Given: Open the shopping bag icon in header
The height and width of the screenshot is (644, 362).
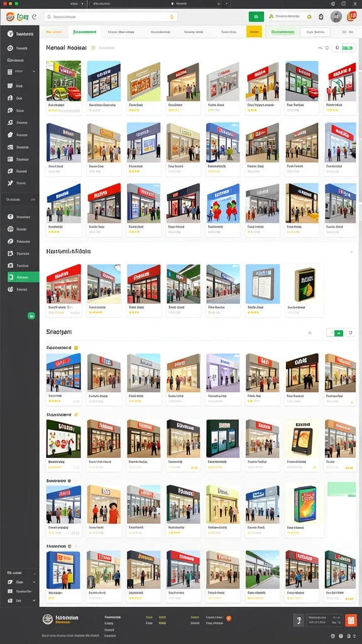Looking at the screenshot, I should point(321,17).
